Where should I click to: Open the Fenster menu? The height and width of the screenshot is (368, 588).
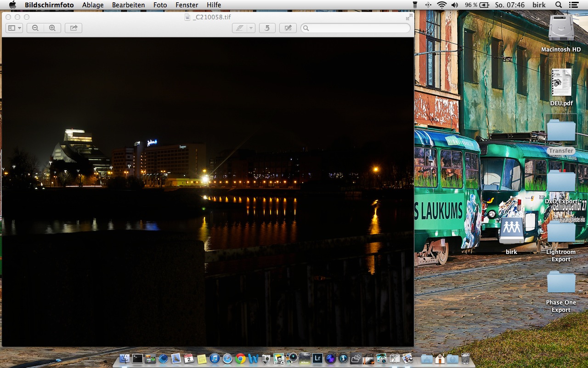pyautogui.click(x=187, y=5)
